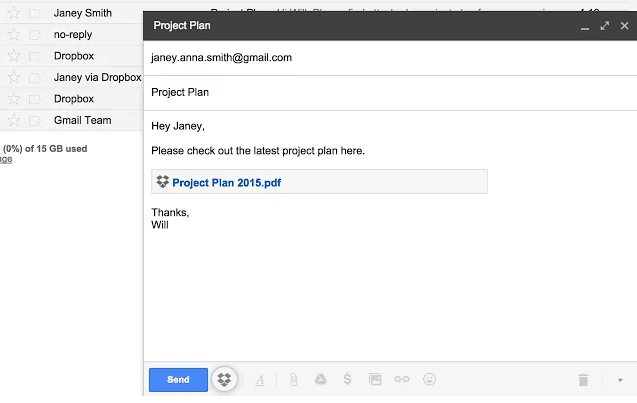Open the emoticon picker
This screenshot has height=403, width=637.
point(430,380)
